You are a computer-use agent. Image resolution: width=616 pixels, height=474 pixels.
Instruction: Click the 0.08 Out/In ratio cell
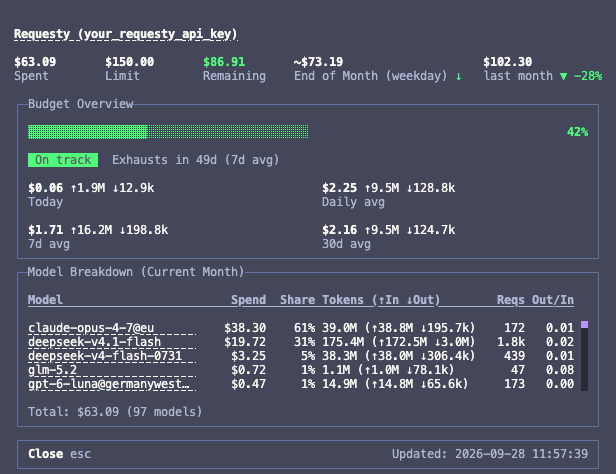click(560, 370)
